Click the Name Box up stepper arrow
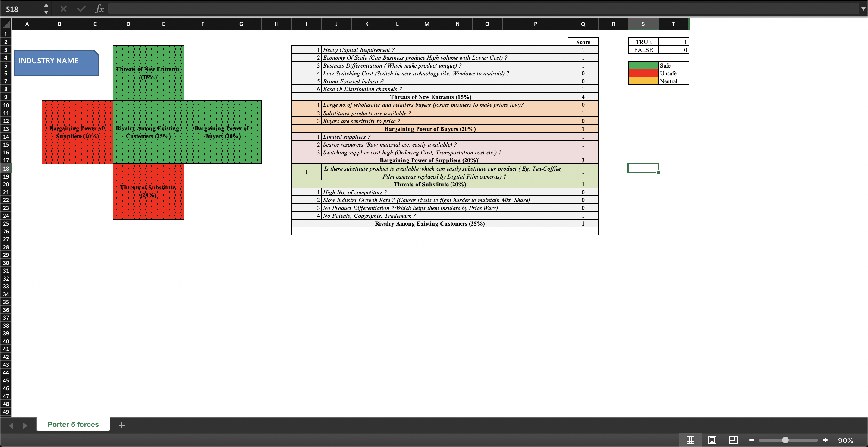Image resolution: width=868 pixels, height=447 pixels. click(x=46, y=5)
